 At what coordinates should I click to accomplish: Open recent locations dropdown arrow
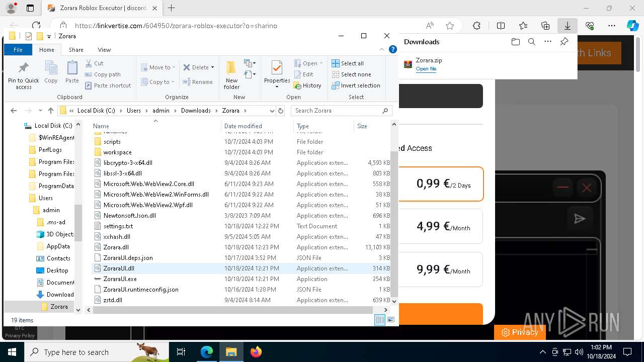point(40,111)
